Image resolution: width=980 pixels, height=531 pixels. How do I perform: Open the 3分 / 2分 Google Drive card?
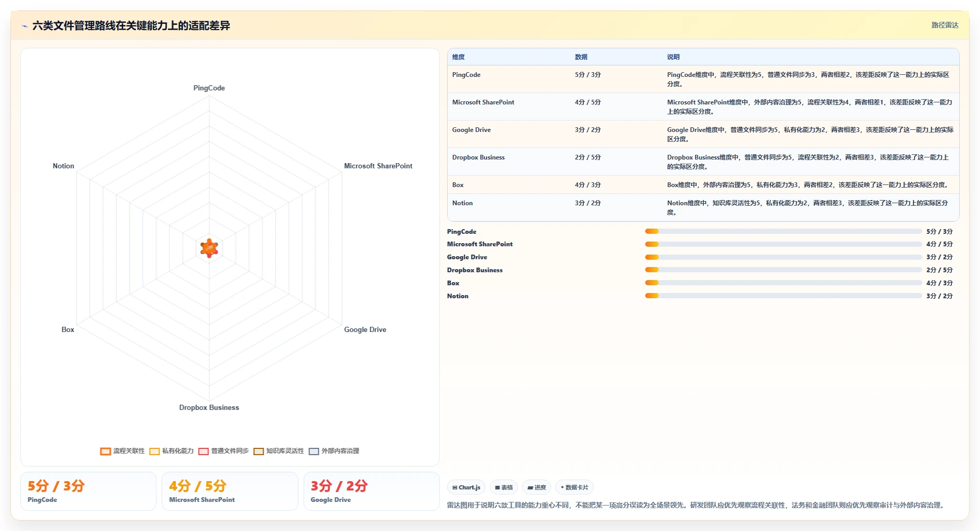point(372,492)
